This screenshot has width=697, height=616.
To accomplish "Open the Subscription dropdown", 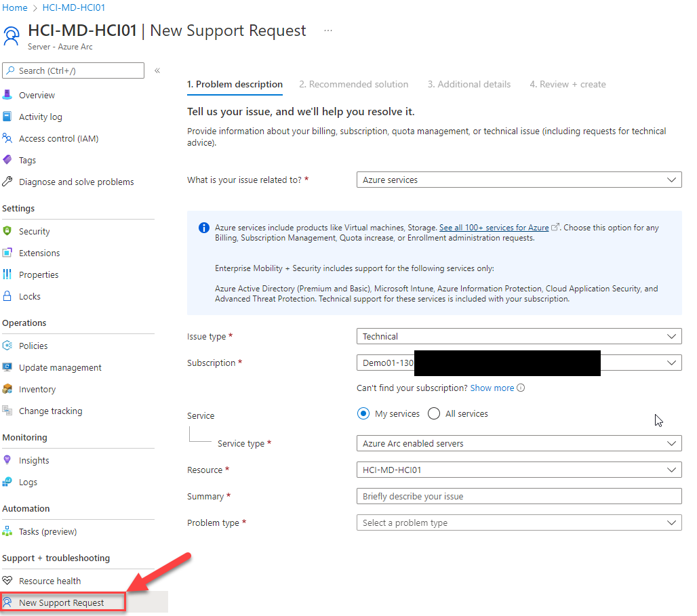I will (x=519, y=363).
